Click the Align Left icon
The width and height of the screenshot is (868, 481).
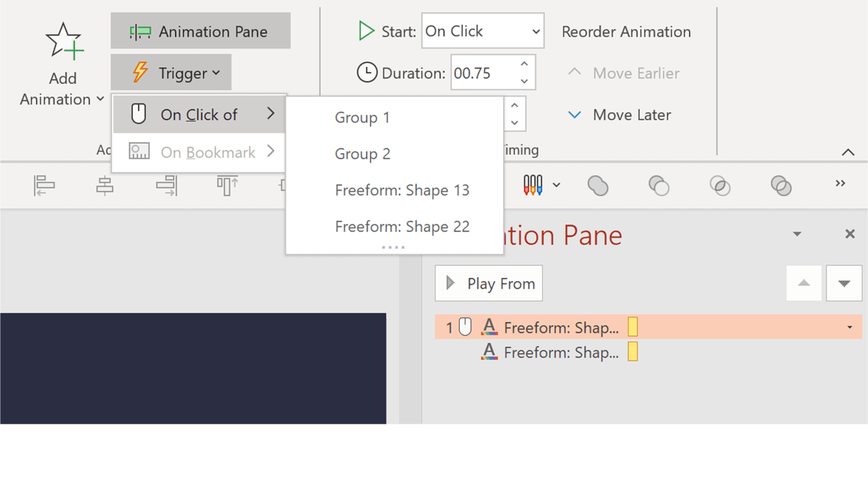[x=44, y=185]
